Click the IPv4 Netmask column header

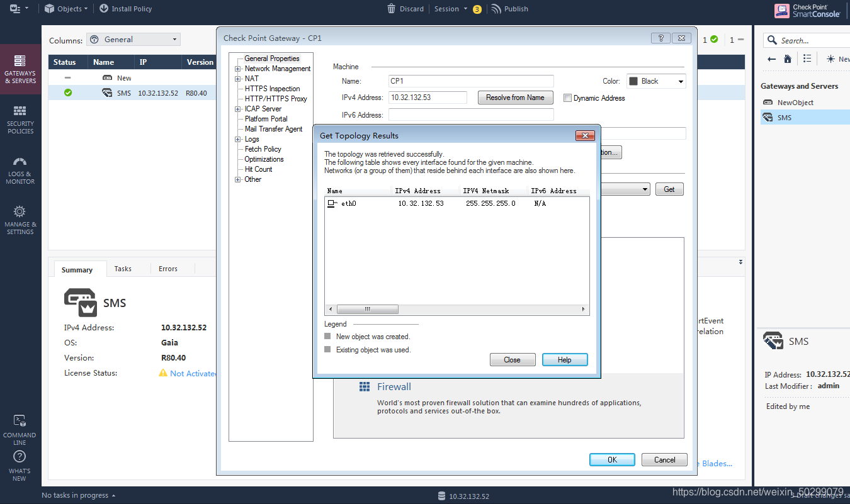(494, 191)
